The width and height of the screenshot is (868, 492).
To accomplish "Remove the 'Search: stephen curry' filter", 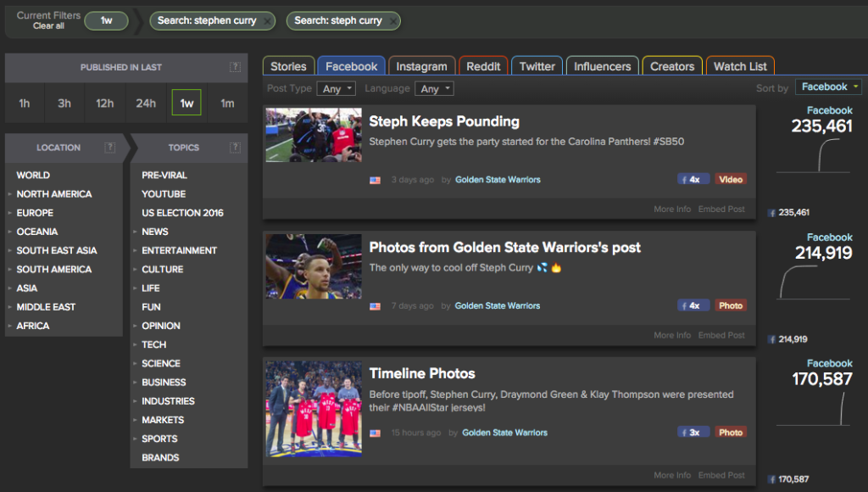I will (268, 21).
